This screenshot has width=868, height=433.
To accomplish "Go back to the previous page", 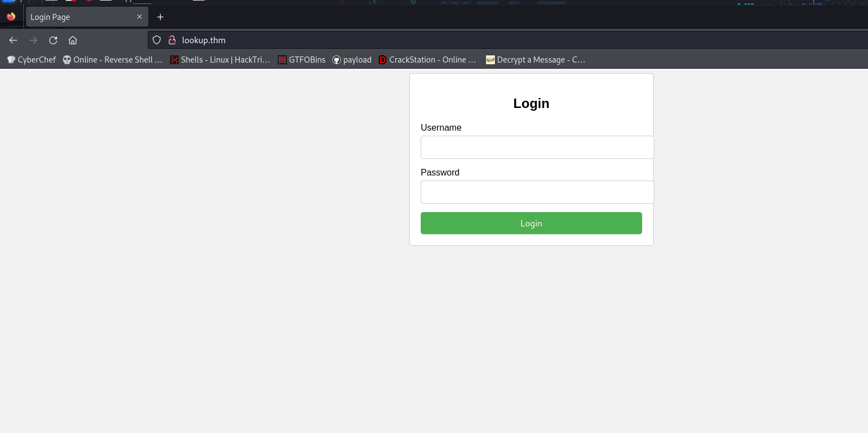I will [x=13, y=40].
